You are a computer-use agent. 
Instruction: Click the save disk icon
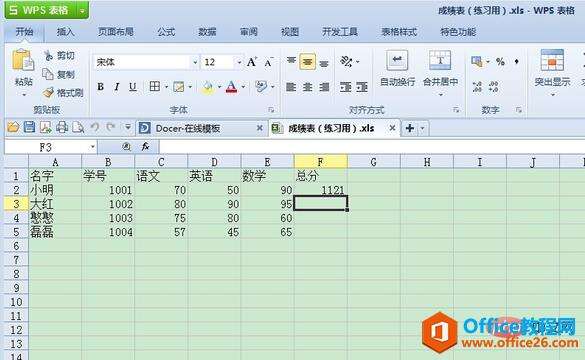(x=29, y=128)
